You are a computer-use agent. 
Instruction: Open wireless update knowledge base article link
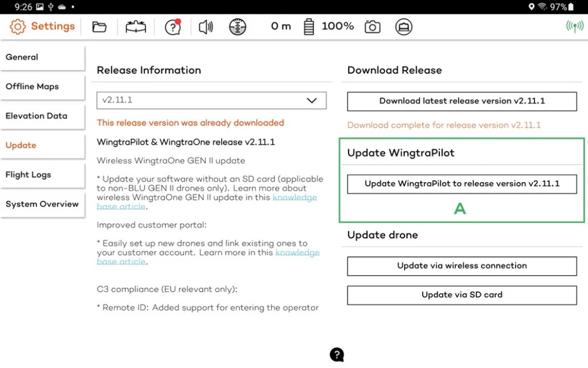click(295, 198)
